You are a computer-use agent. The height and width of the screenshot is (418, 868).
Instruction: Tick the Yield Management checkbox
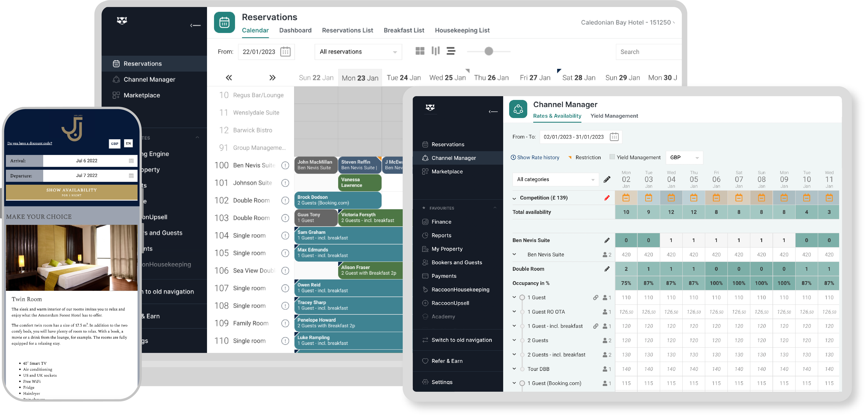[x=612, y=157]
